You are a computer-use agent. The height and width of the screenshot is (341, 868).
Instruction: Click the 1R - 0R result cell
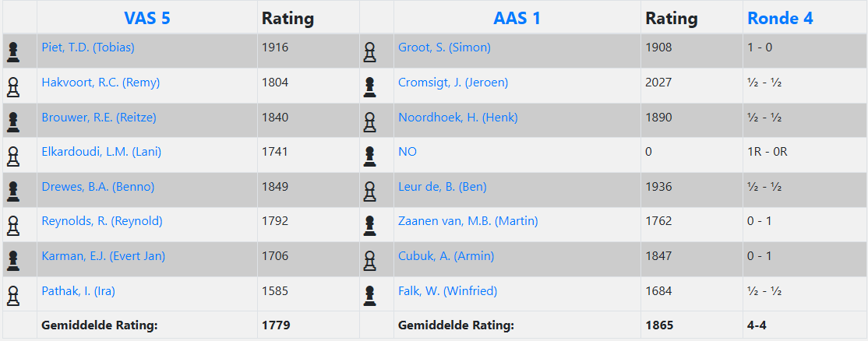[x=767, y=152]
